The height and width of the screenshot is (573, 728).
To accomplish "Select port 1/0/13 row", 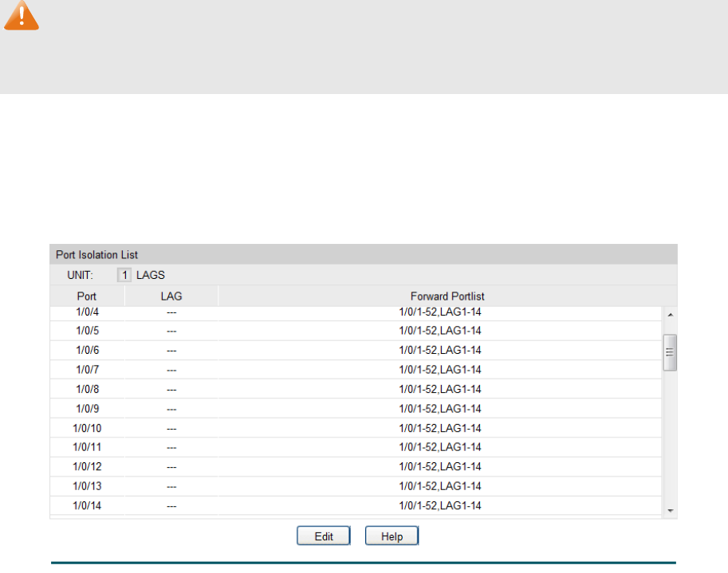I will click(356, 486).
